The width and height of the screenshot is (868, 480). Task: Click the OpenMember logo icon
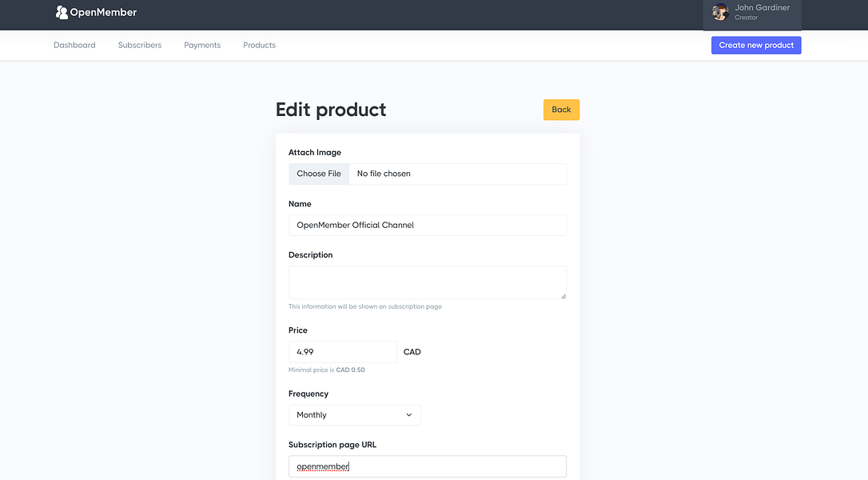click(62, 12)
